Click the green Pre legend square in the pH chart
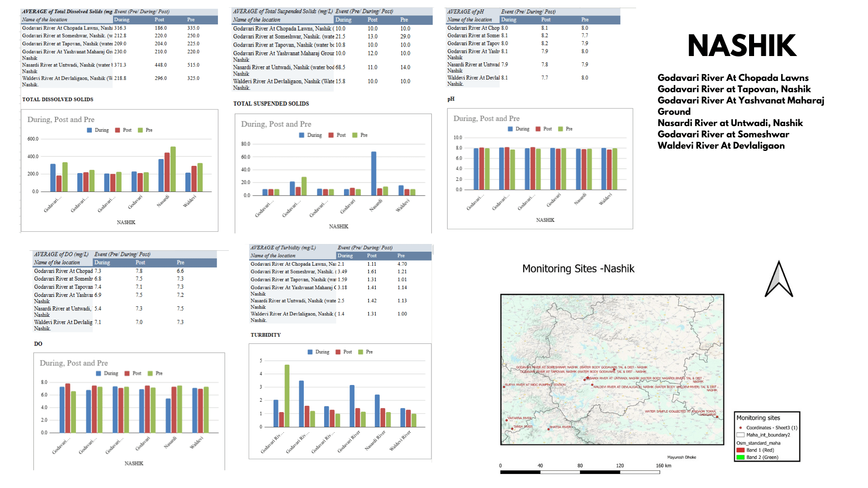This screenshot has width=868, height=488. pos(561,129)
